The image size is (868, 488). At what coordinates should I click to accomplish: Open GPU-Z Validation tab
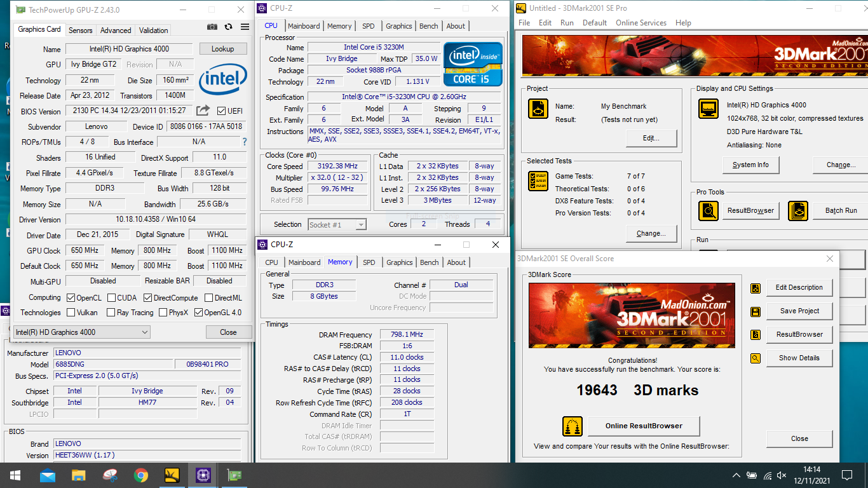click(154, 30)
